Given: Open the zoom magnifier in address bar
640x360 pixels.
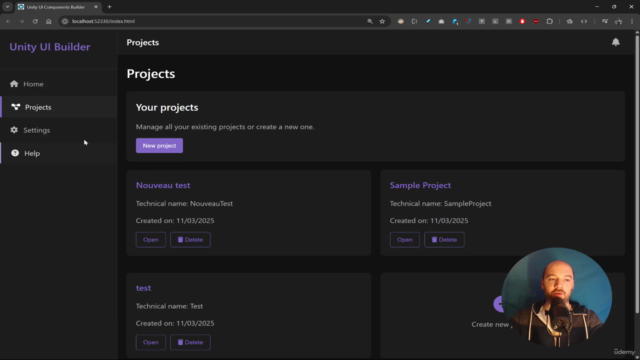Looking at the screenshot, I should tap(370, 21).
